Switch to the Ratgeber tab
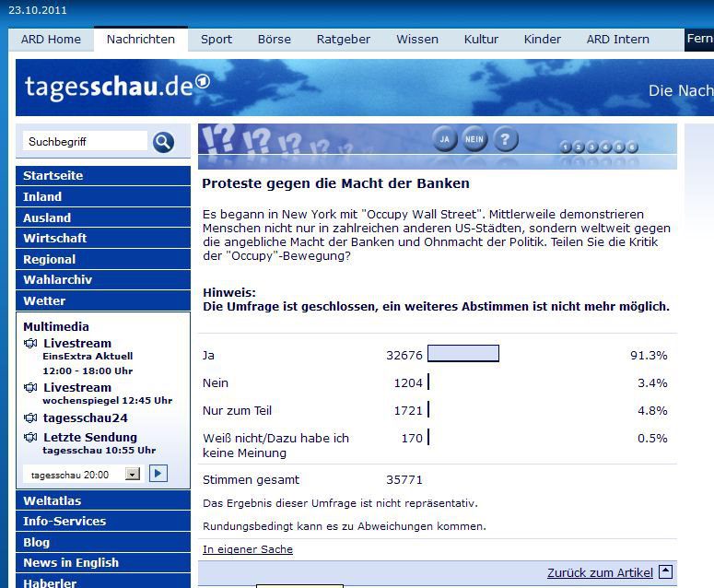 coord(344,40)
